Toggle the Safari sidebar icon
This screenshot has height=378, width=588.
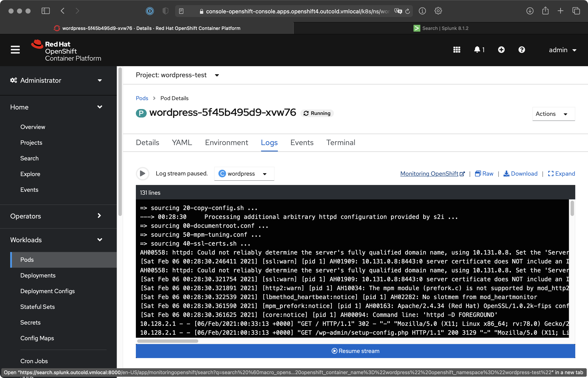coord(46,11)
